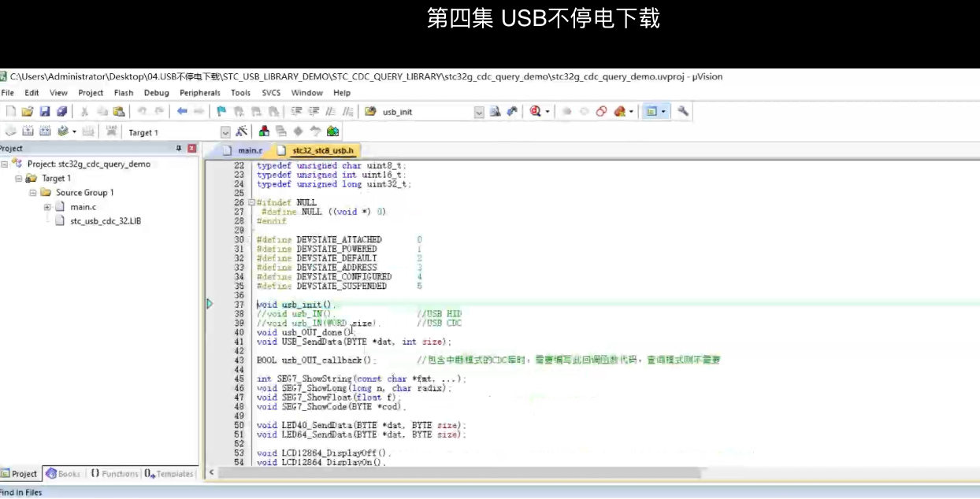Open the Options for Target magic wand icon
This screenshot has height=499, width=980.
pos(241,131)
